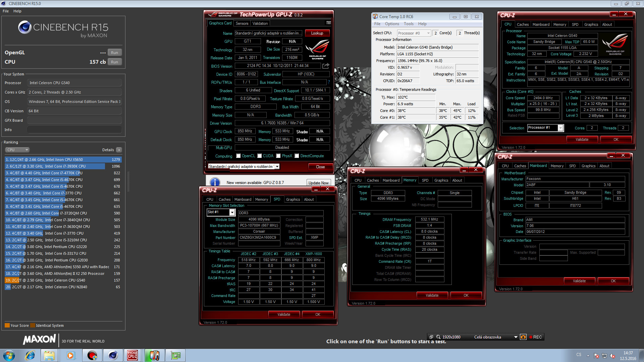Open the Caches tab in CPU-Z SPD window
This screenshot has height=362, width=644.
(x=224, y=199)
